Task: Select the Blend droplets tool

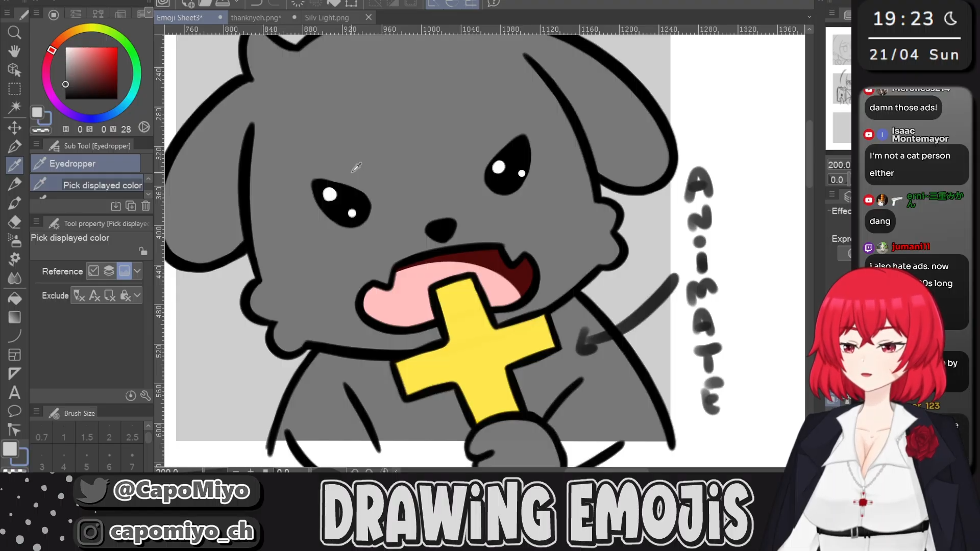Action: (14, 278)
